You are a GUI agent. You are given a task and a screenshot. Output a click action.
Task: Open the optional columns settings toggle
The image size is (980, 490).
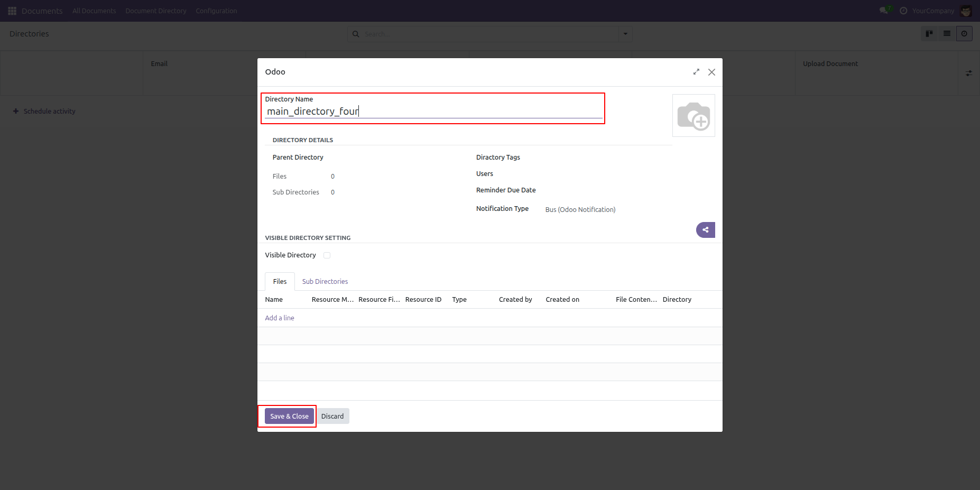(968, 73)
